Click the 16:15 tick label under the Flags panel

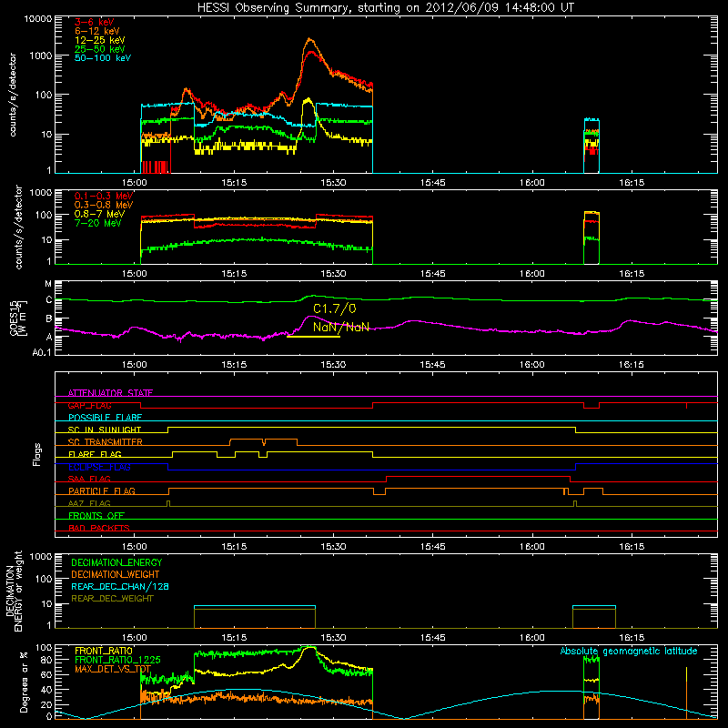pyautogui.click(x=632, y=547)
